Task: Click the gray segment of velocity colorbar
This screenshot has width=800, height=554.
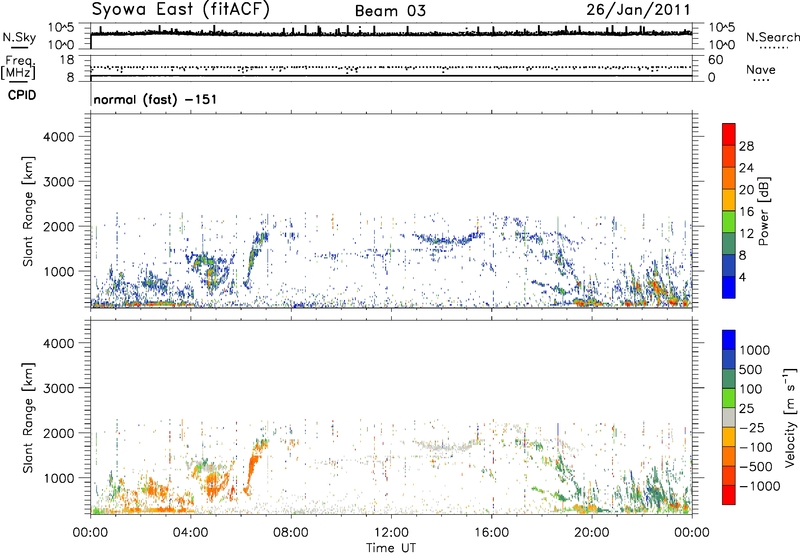Action: click(x=729, y=417)
